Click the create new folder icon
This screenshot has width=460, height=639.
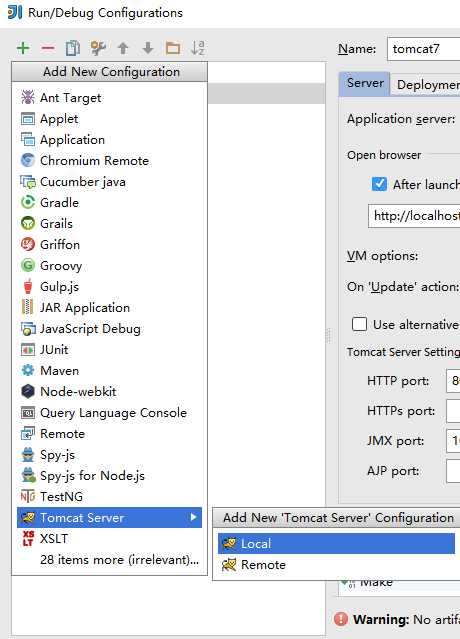173,48
